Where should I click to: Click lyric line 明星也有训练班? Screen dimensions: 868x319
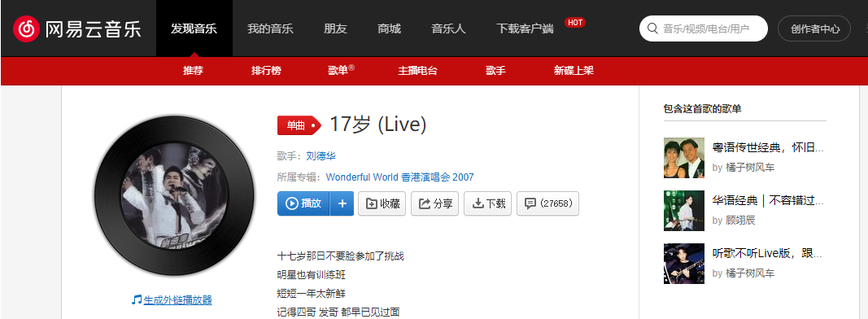click(x=311, y=275)
